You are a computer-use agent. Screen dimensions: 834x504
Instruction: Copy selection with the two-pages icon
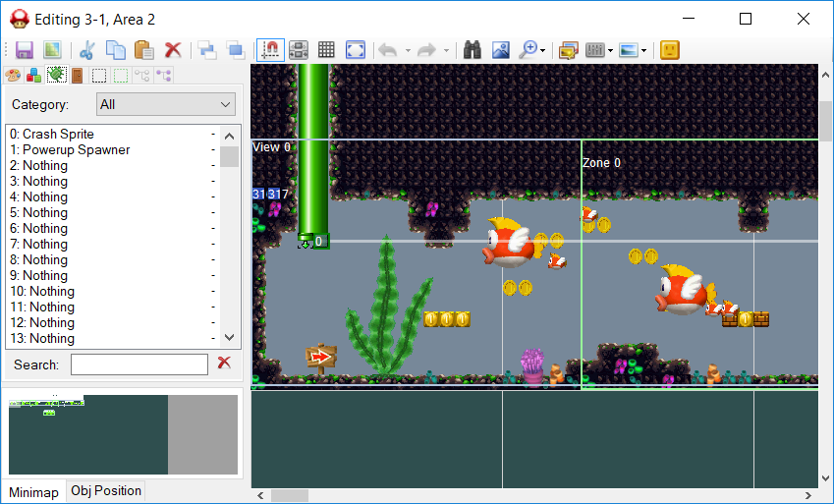[115, 50]
